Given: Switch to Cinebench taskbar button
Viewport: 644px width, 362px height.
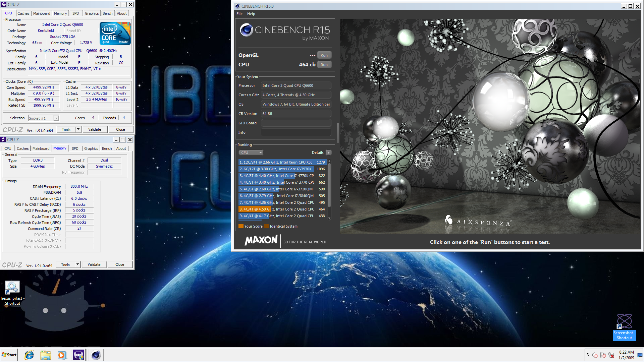Looking at the screenshot, I should click(96, 355).
